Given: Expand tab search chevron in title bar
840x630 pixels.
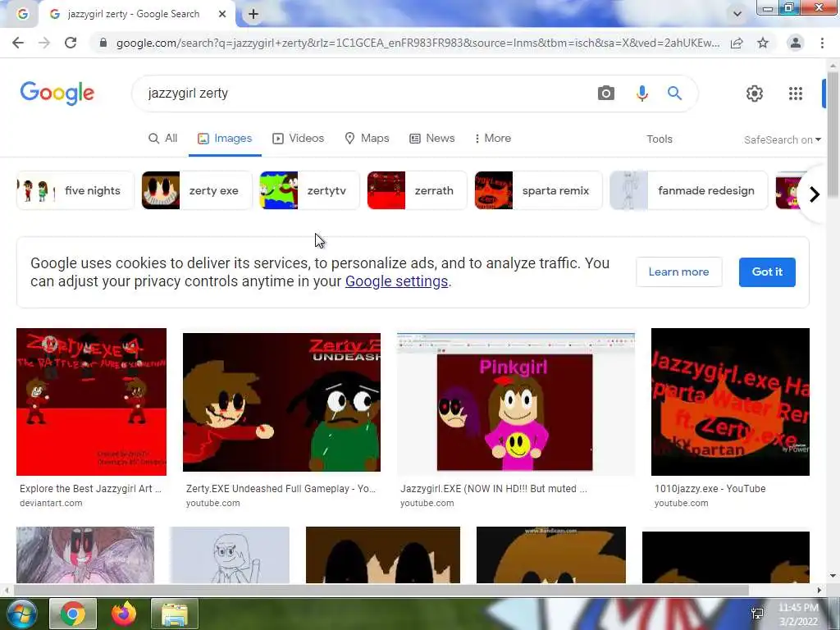Looking at the screenshot, I should coord(737,14).
